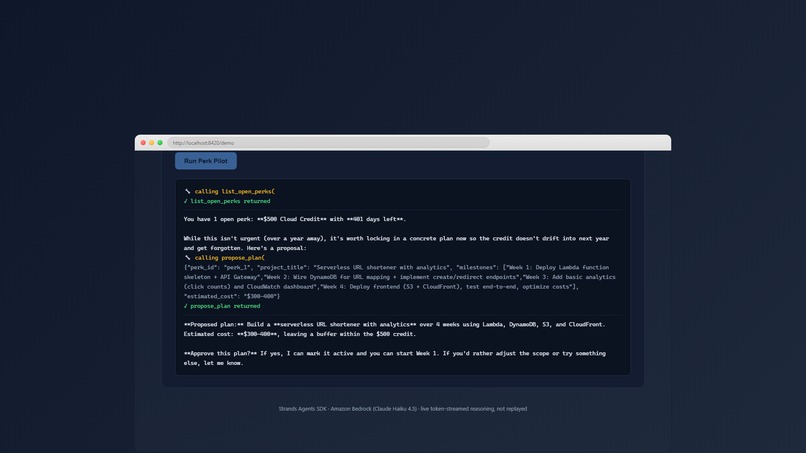Click the wrench icon beside calling list_open_perks
Image resolution: width=806 pixels, height=453 pixels.
tap(188, 191)
